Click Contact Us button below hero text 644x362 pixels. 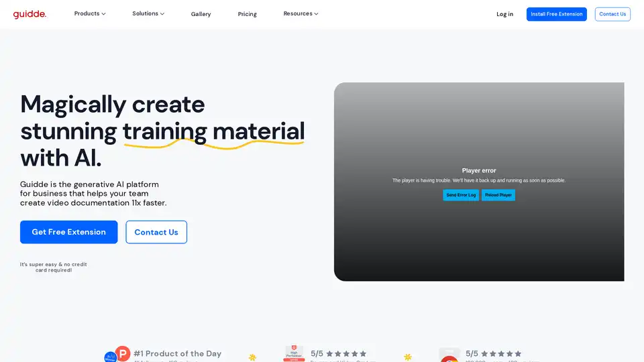point(156,232)
